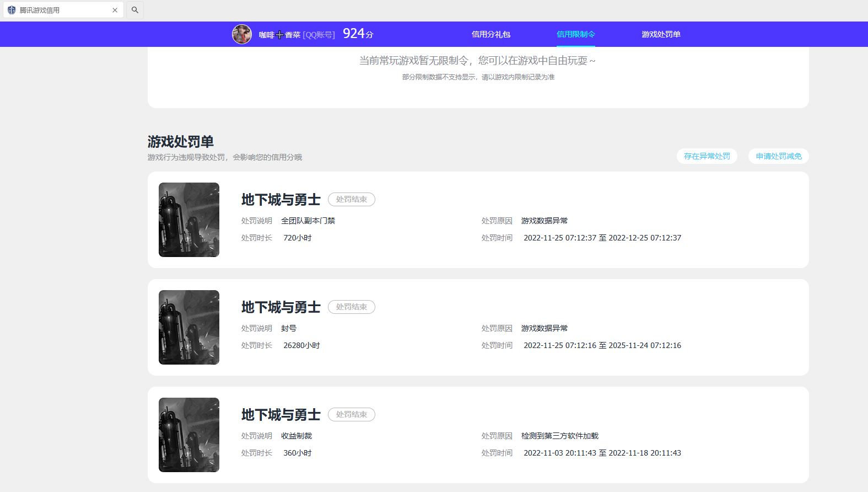Open the 信用限制令 tab
868x492 pixels.
click(x=576, y=34)
